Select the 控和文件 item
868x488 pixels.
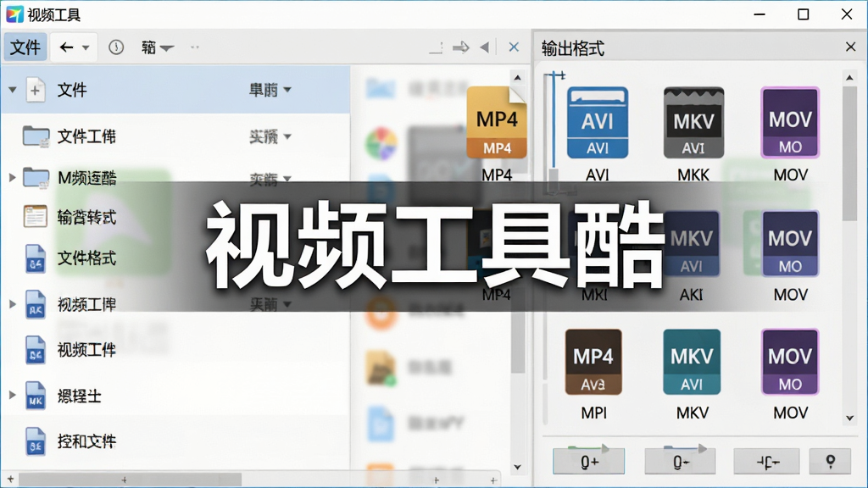pyautogui.click(x=86, y=441)
